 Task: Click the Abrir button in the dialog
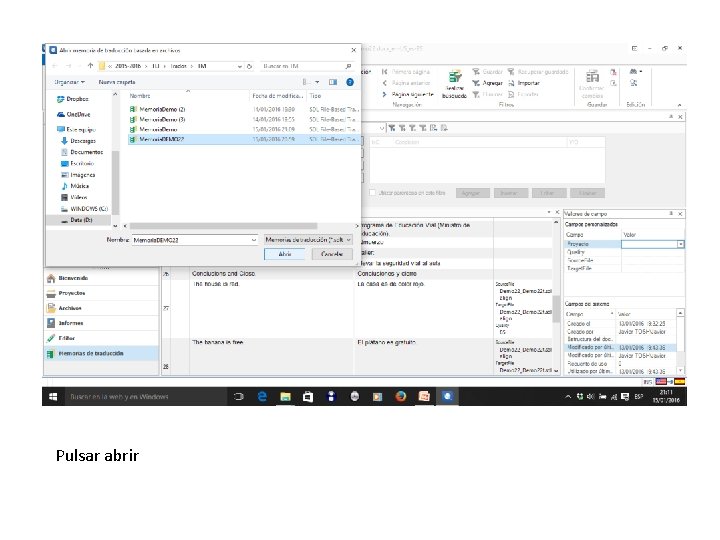(x=284, y=254)
